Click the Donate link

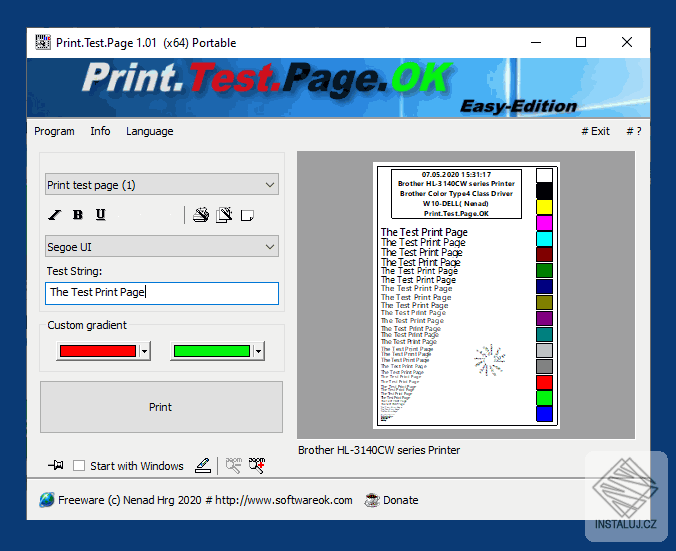click(401, 500)
